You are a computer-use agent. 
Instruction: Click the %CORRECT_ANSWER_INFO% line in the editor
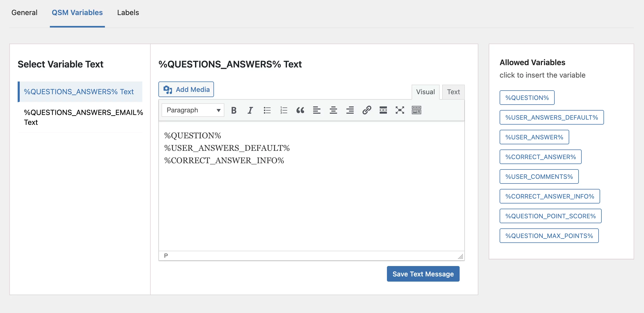224,160
